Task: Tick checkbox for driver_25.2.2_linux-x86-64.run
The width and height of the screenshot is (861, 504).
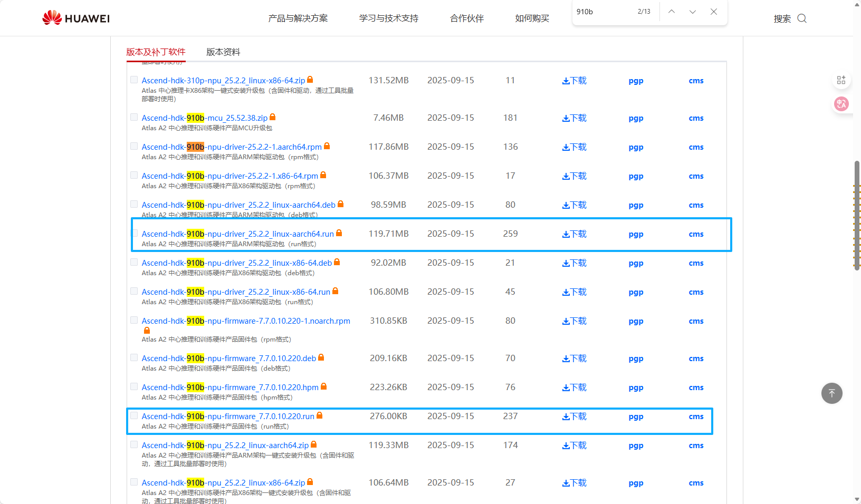Action: click(x=134, y=291)
